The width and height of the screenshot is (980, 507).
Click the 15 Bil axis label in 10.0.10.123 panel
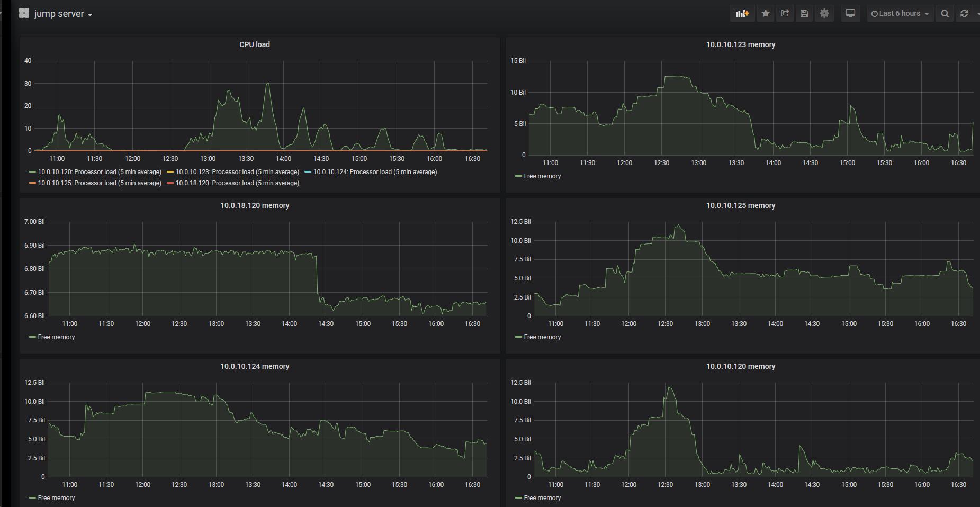pyautogui.click(x=518, y=61)
